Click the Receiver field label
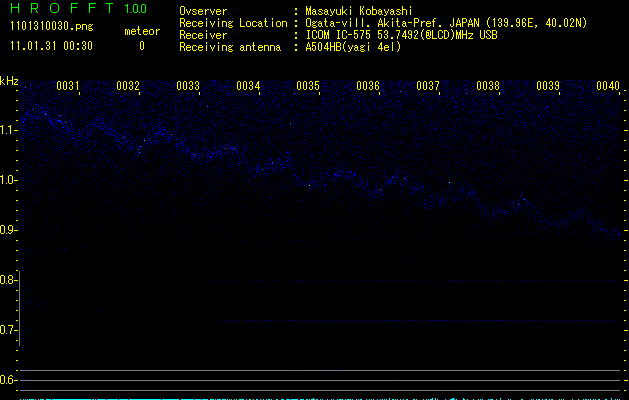629x400 pixels. (203, 35)
